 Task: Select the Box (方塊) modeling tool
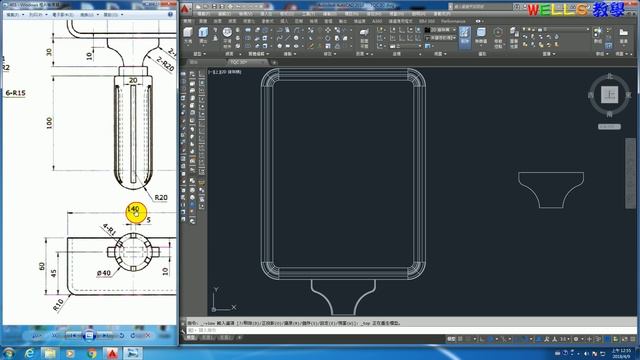188,36
